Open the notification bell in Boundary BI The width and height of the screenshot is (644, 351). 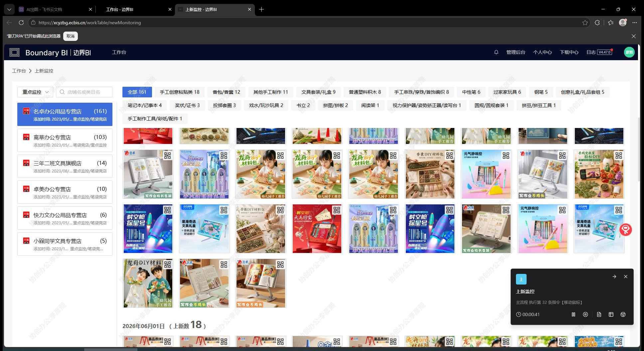pos(496,52)
